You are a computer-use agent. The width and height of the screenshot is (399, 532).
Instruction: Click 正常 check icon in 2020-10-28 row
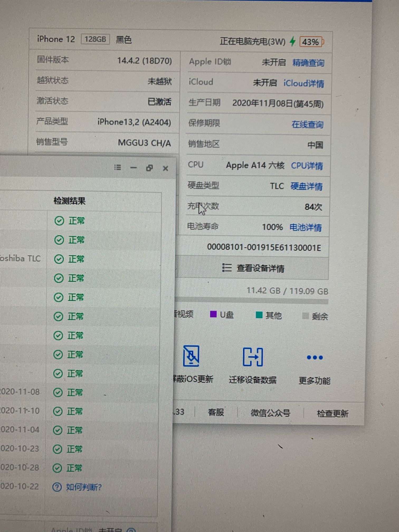(x=57, y=468)
